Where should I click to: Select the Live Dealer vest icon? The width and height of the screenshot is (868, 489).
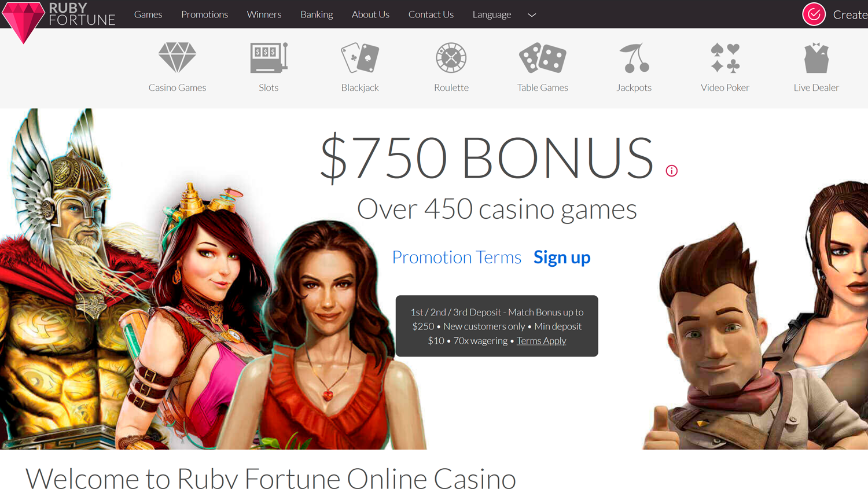pyautogui.click(x=816, y=57)
